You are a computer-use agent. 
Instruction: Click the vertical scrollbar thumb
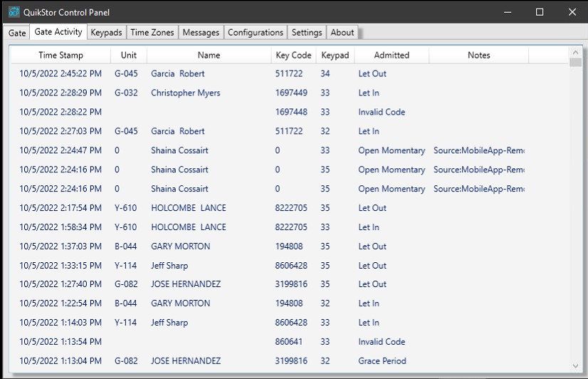coord(575,62)
